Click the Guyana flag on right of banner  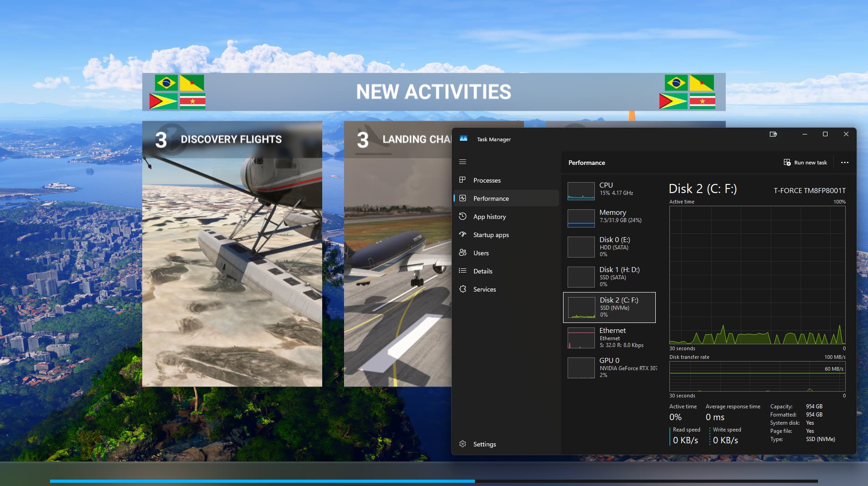pyautogui.click(x=673, y=101)
